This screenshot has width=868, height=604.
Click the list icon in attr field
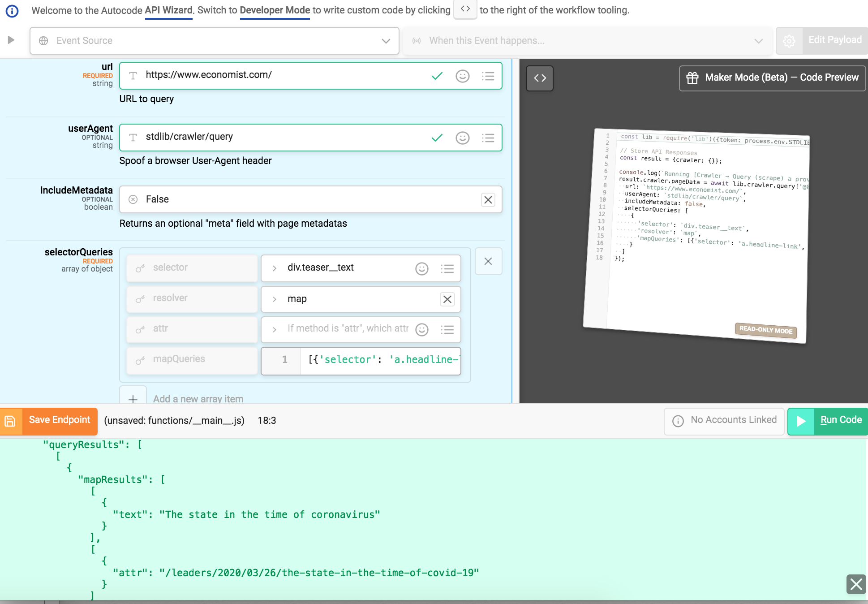click(447, 330)
